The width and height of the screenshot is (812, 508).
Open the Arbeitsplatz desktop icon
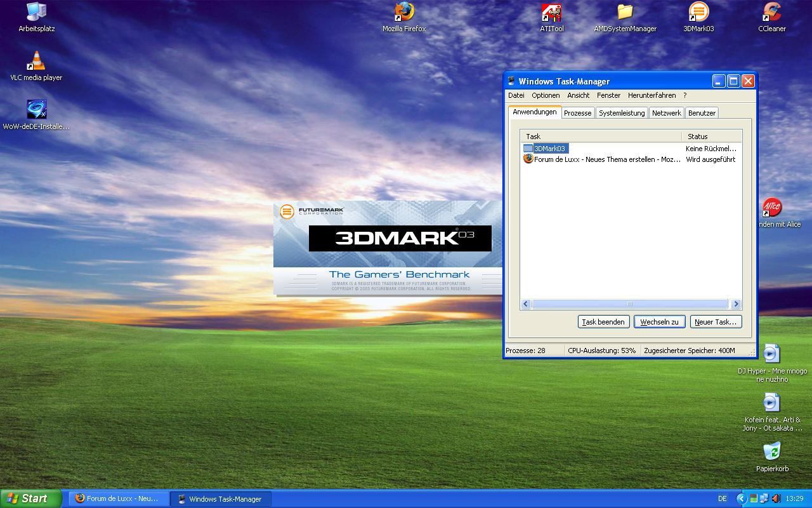[x=36, y=17]
